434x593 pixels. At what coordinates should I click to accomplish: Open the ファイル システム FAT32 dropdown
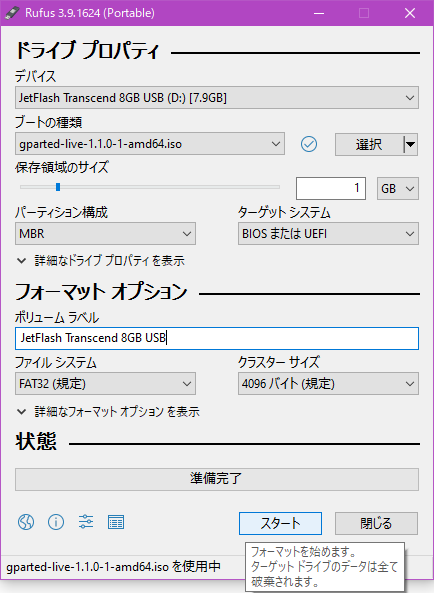105,383
